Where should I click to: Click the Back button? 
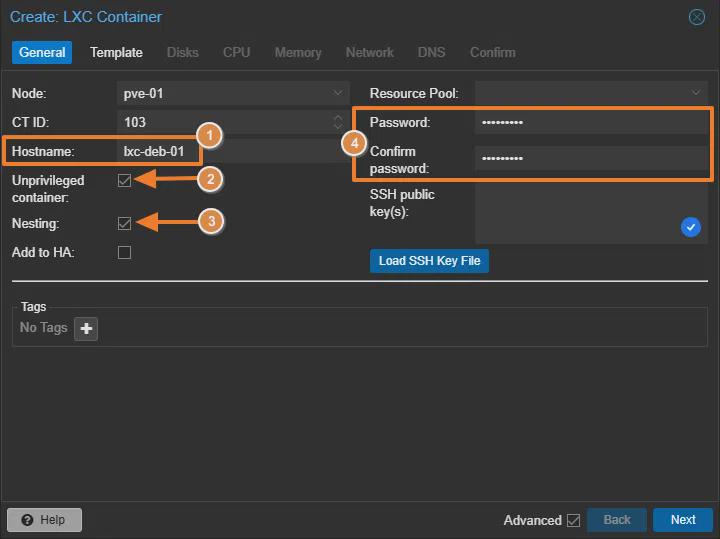click(x=617, y=520)
